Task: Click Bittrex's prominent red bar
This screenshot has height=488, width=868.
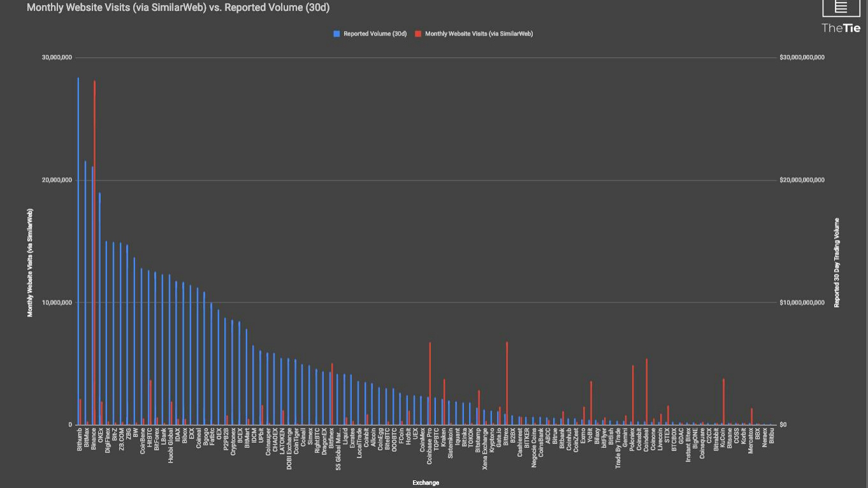Action: coord(507,383)
